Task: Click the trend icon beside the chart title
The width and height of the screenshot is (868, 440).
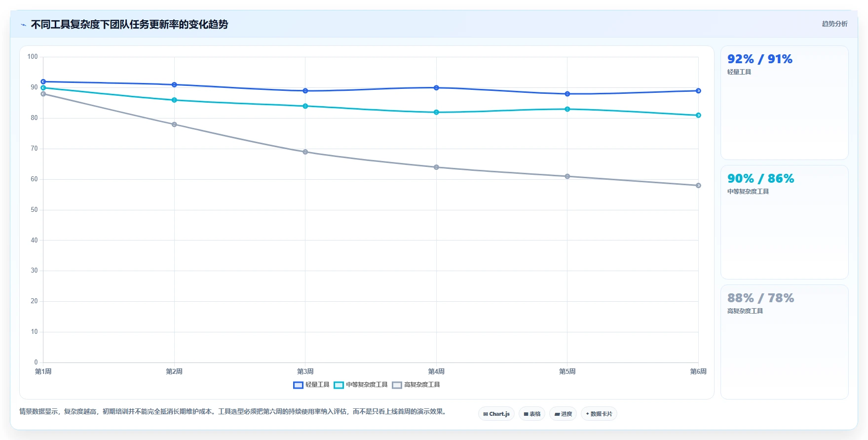Action: [23, 25]
